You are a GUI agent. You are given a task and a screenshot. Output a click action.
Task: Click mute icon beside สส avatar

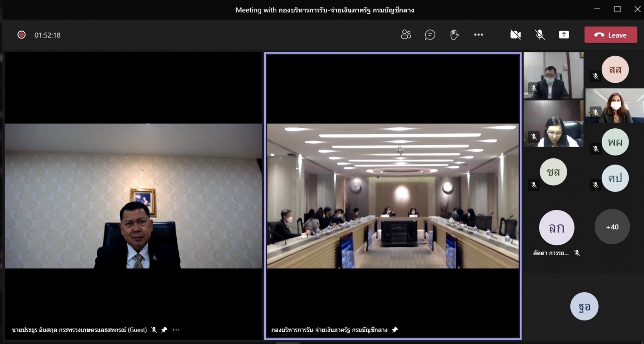point(595,76)
